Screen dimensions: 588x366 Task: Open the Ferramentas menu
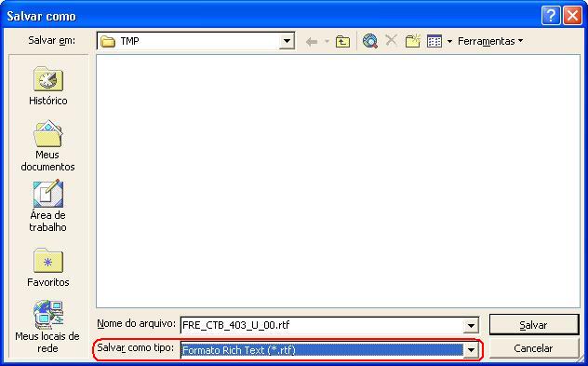point(490,41)
